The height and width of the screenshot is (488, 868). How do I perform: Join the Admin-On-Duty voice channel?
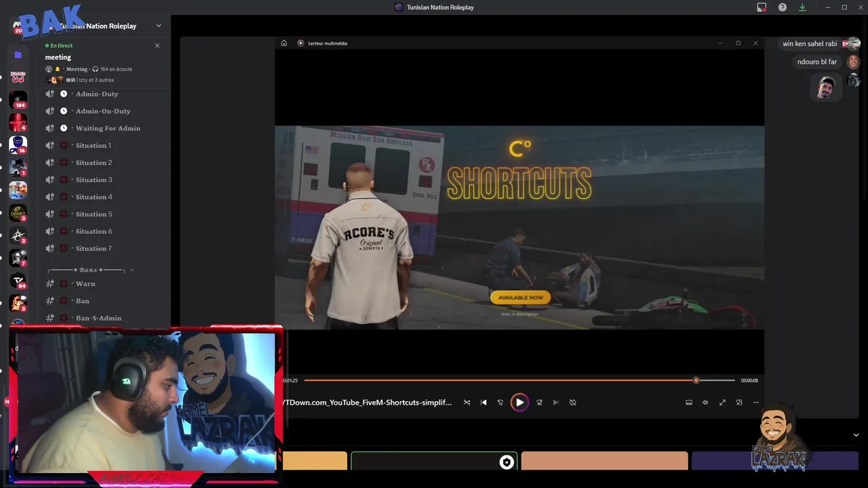pos(104,111)
